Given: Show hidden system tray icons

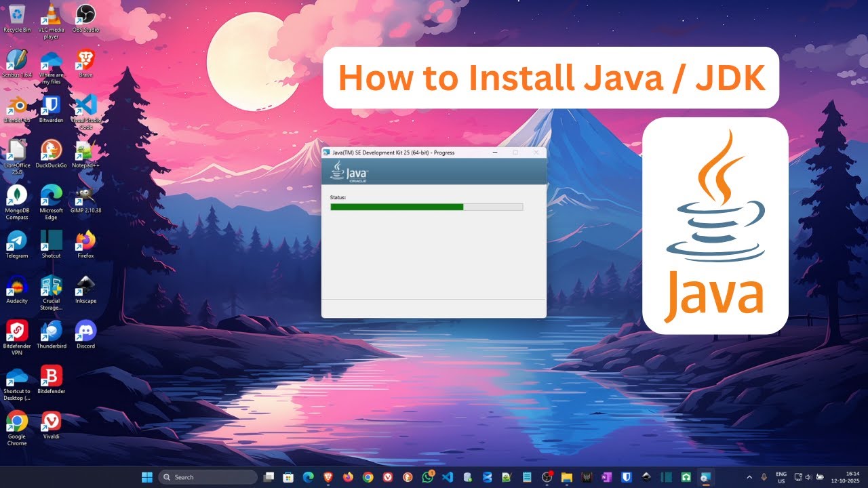Looking at the screenshot, I should tap(749, 477).
